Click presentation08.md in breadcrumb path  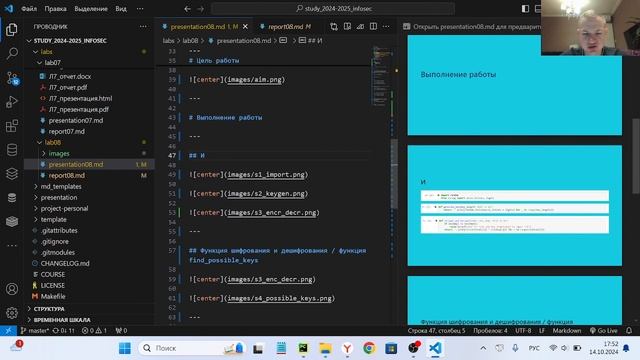[244, 40]
